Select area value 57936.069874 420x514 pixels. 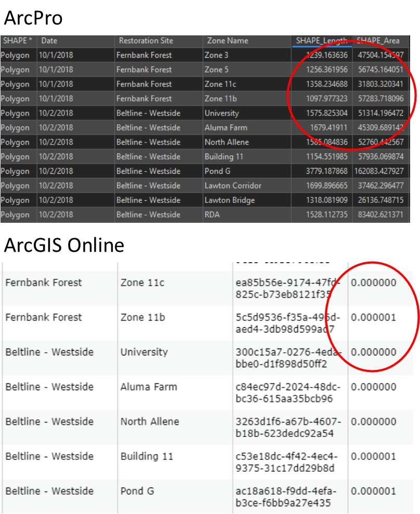380,157
